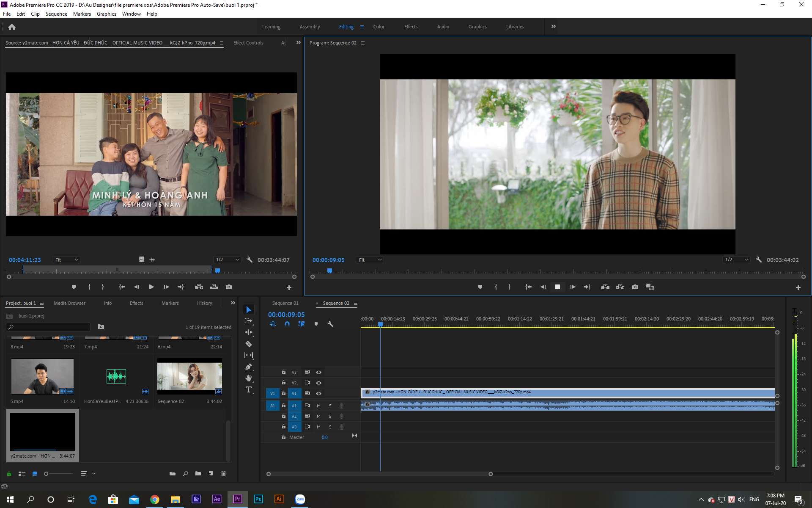Open the Sequence menu

pyautogui.click(x=56, y=14)
